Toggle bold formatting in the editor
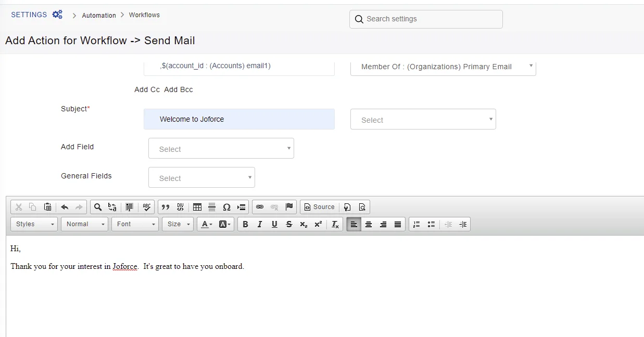Image resolution: width=644 pixels, height=337 pixels. pyautogui.click(x=245, y=224)
